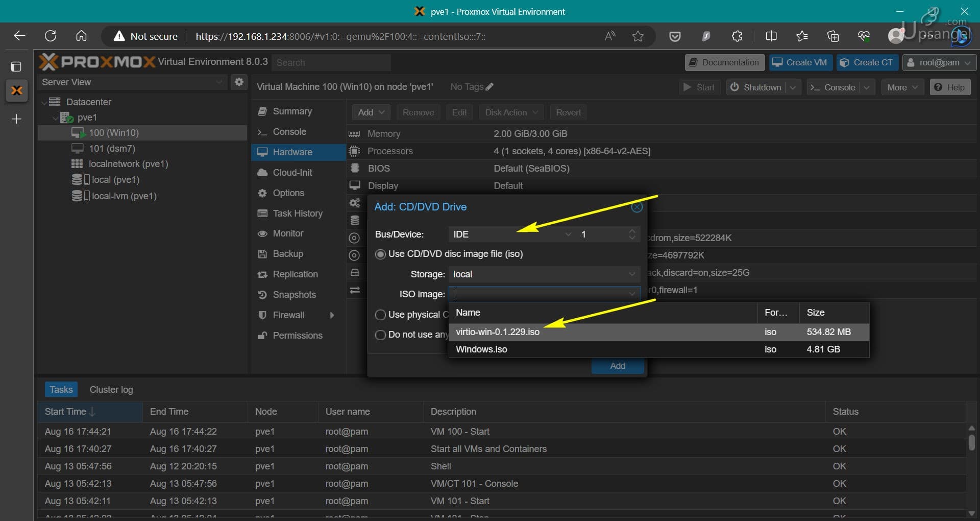Open the Snapshots section in VM menu
Image resolution: width=980 pixels, height=521 pixels.
[x=294, y=295]
